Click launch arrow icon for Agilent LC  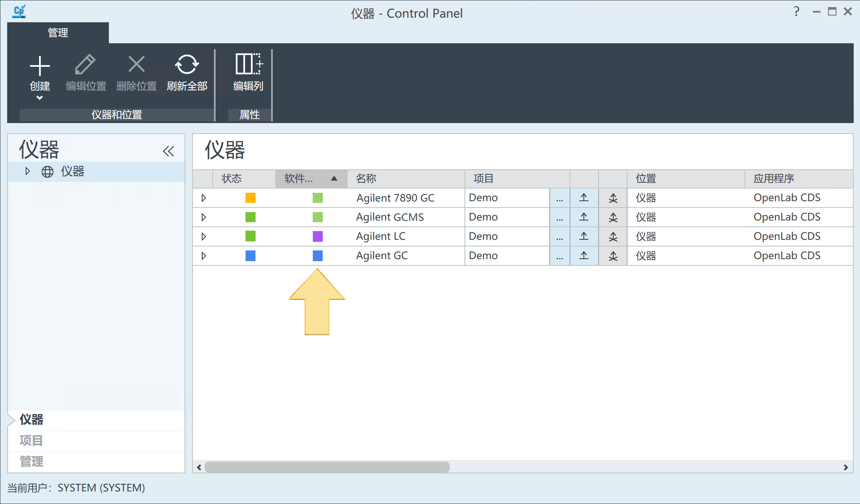tap(584, 236)
